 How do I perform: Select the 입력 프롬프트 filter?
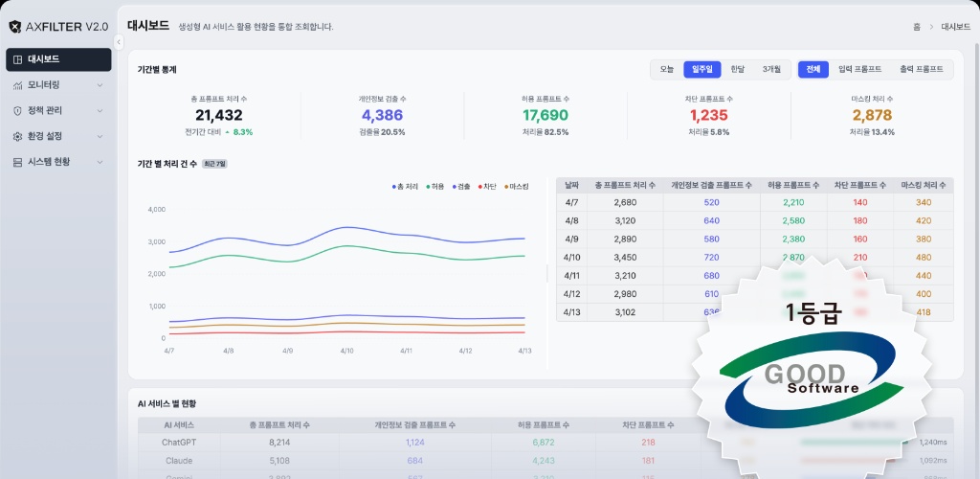pyautogui.click(x=860, y=69)
